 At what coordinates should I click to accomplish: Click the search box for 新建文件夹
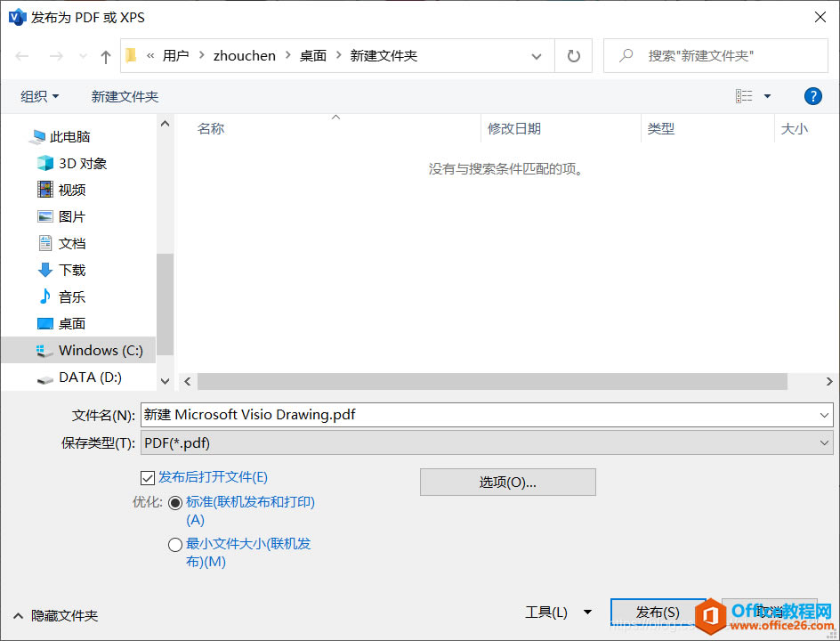715,56
